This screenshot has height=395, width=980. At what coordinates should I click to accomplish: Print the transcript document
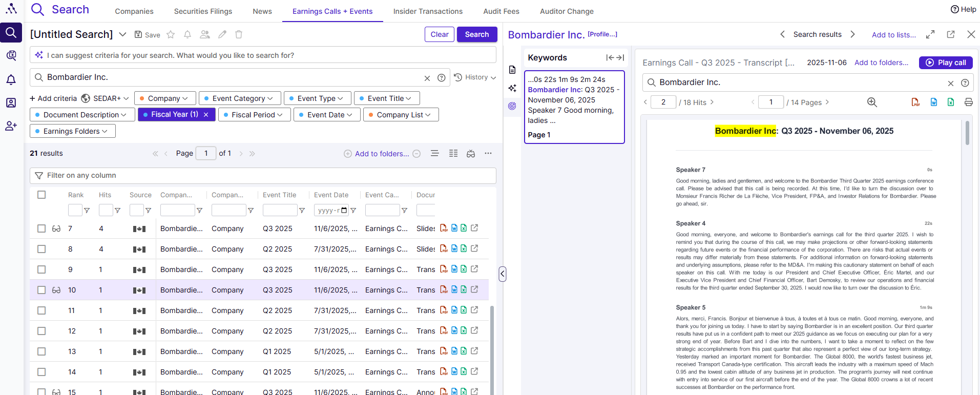(968, 102)
